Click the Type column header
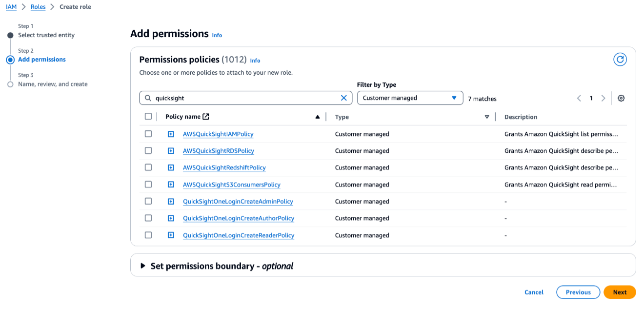Viewport: 644px width, 310px height. (342, 117)
